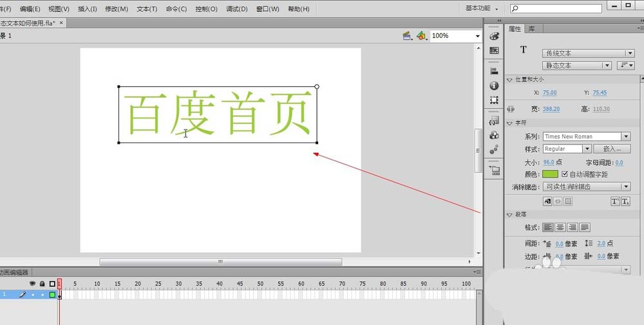Screen dimensions: 644x325
Task: Toggle auto-kern checkbox 自动调整字距
Action: pyautogui.click(x=565, y=174)
